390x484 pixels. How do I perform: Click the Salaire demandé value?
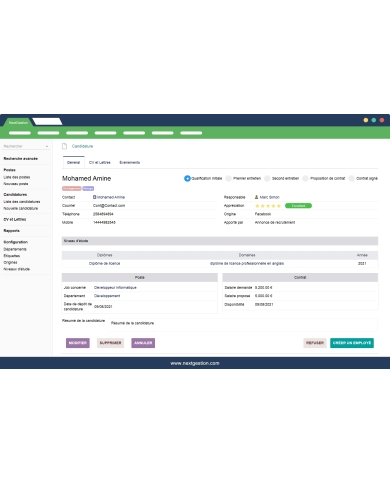point(264,287)
